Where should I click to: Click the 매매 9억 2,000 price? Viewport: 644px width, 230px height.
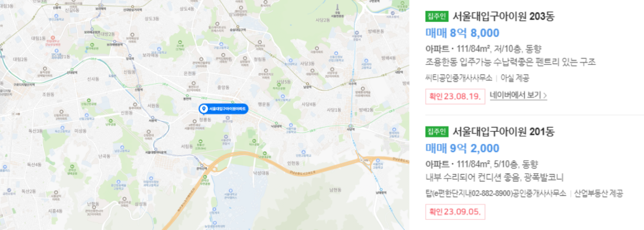pyautogui.click(x=462, y=148)
